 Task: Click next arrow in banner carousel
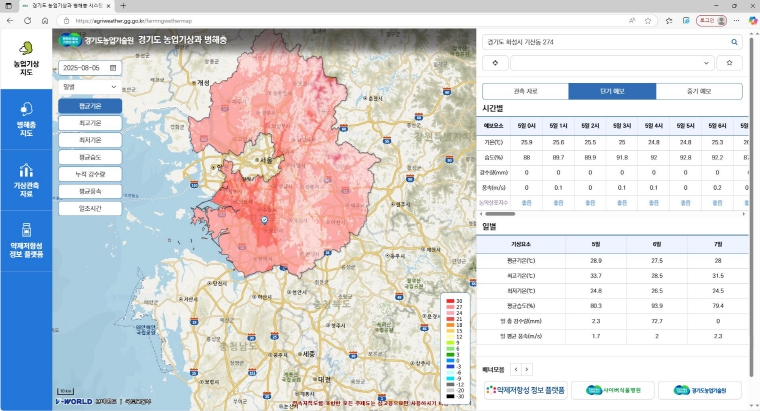click(x=528, y=370)
